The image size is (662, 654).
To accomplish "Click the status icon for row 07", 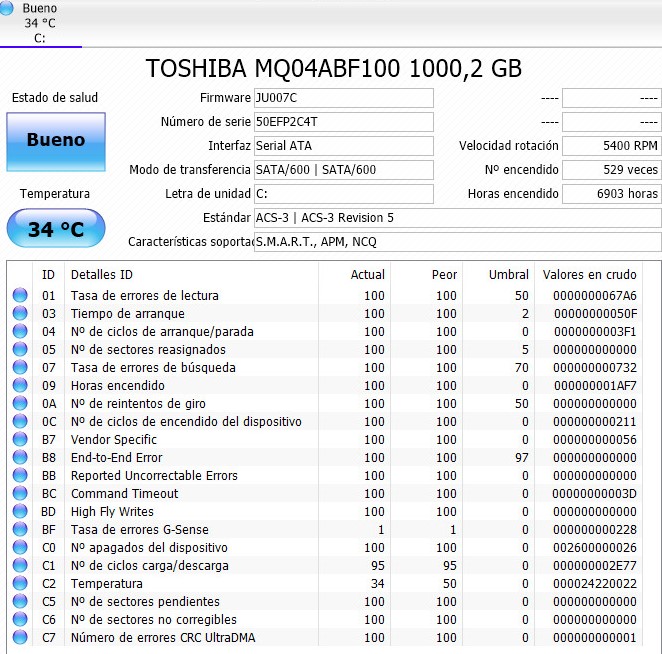I will coord(20,367).
